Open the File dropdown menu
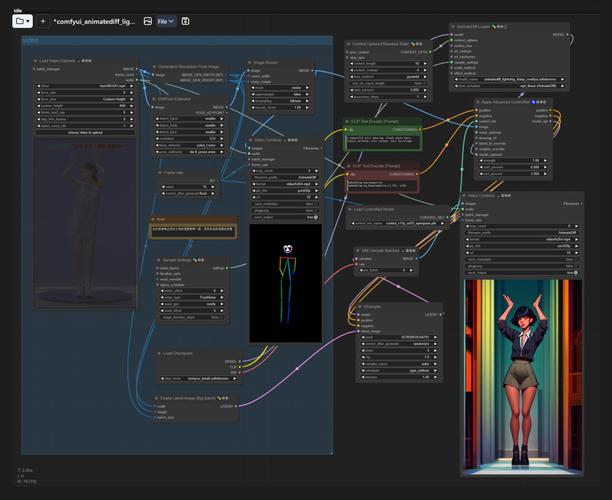This screenshot has height=500, width=612. (166, 21)
